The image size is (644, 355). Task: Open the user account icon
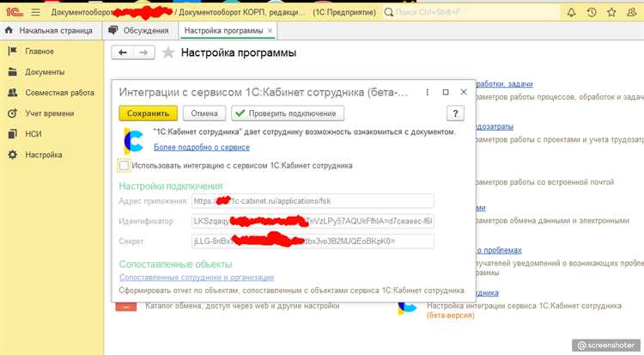632,12
